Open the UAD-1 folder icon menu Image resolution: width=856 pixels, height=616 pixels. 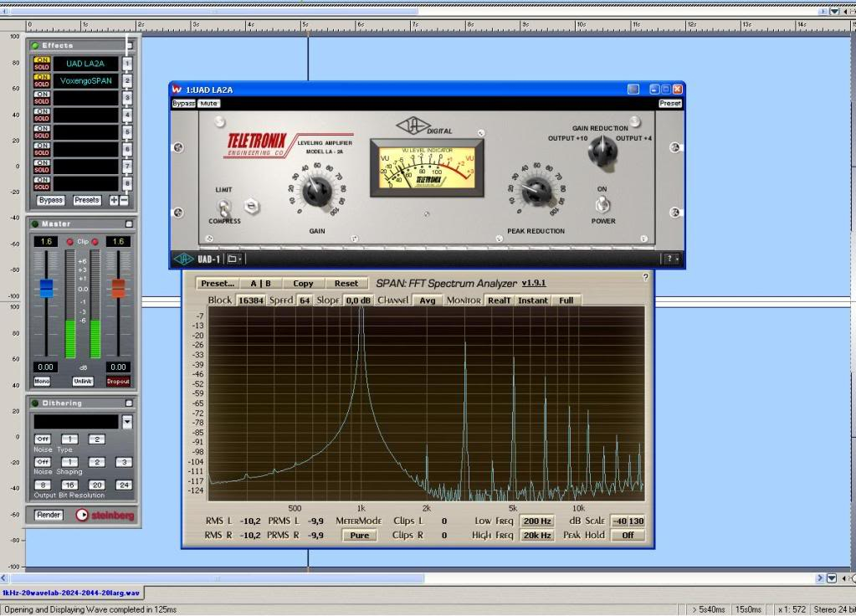click(x=234, y=259)
